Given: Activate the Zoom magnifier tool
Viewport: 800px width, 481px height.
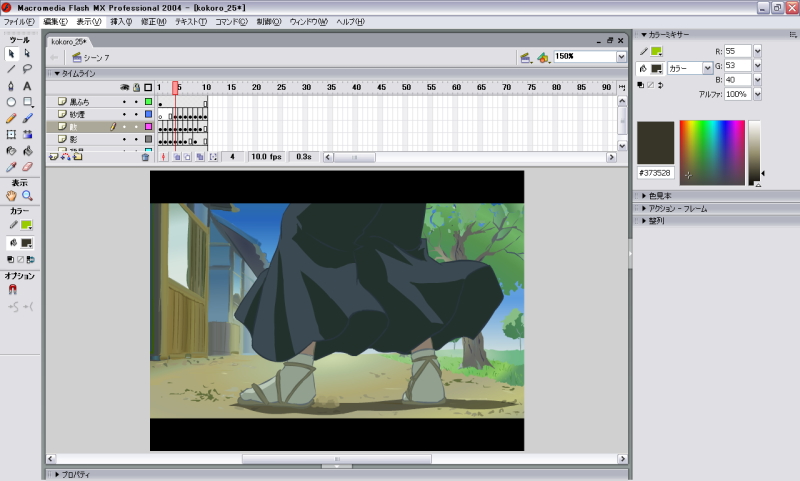Looking at the screenshot, I should click(x=28, y=196).
